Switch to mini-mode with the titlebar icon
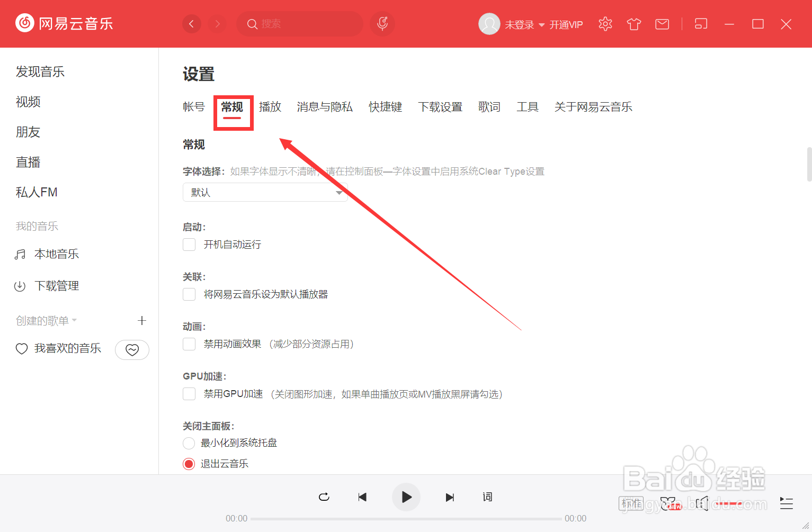The width and height of the screenshot is (812, 532). click(x=700, y=24)
